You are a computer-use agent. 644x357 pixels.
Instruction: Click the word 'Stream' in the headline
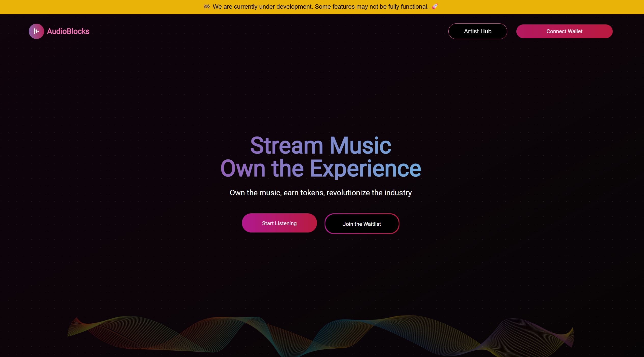click(x=286, y=146)
